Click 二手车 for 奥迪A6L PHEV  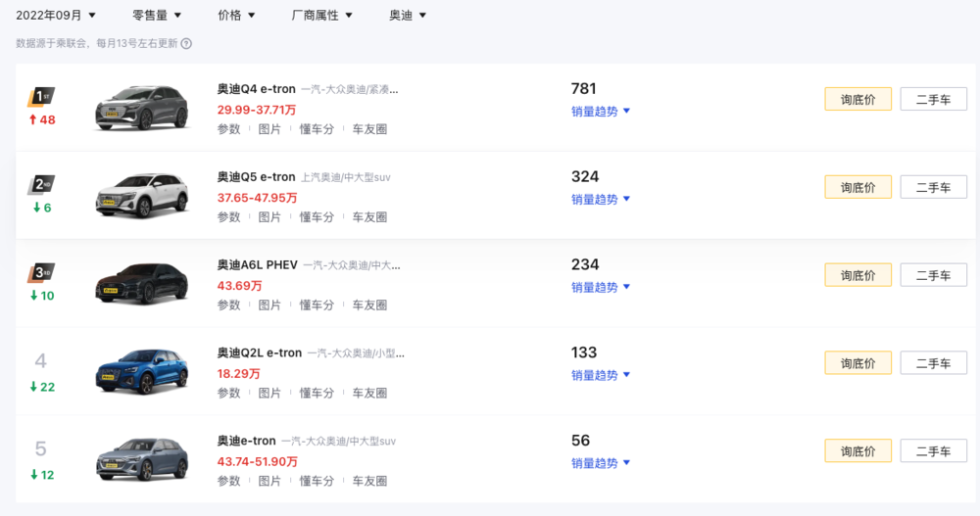coord(934,275)
